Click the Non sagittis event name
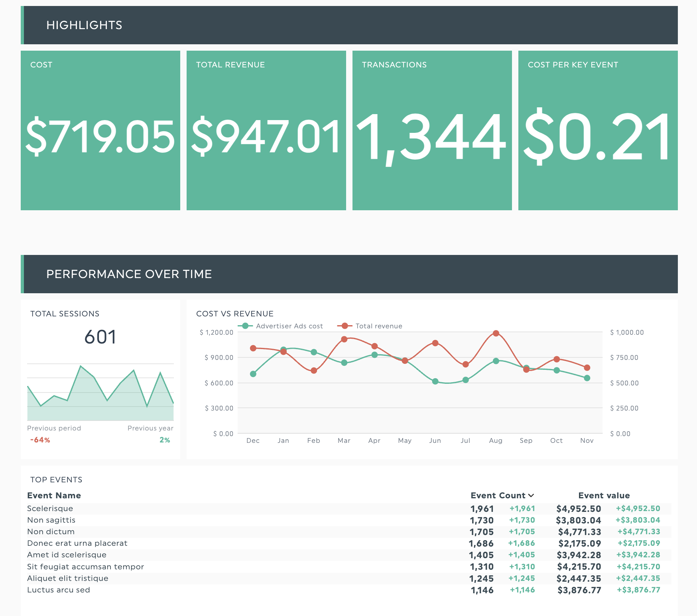Screen dimensions: 697x616 tap(51, 520)
